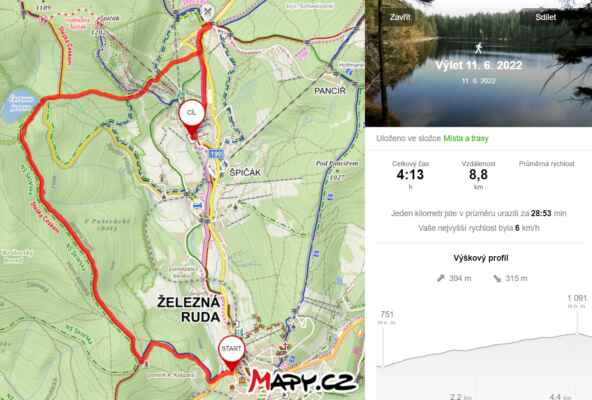
Task: Share the trip using Sdílet
Action: (546, 17)
